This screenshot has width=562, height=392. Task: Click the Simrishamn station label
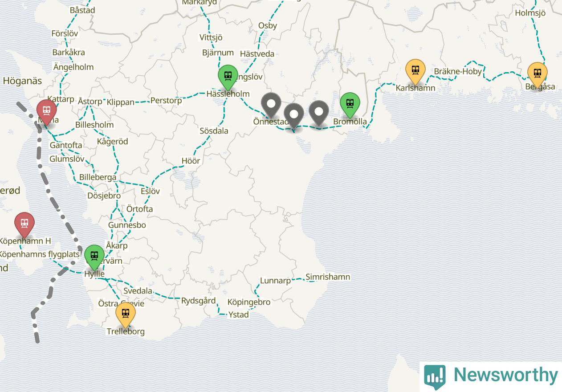click(x=328, y=277)
